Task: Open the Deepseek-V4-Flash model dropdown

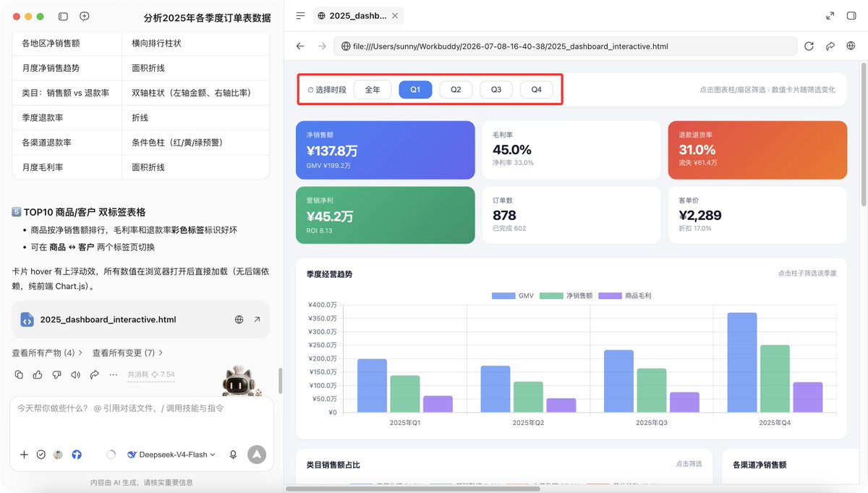Action: click(171, 455)
